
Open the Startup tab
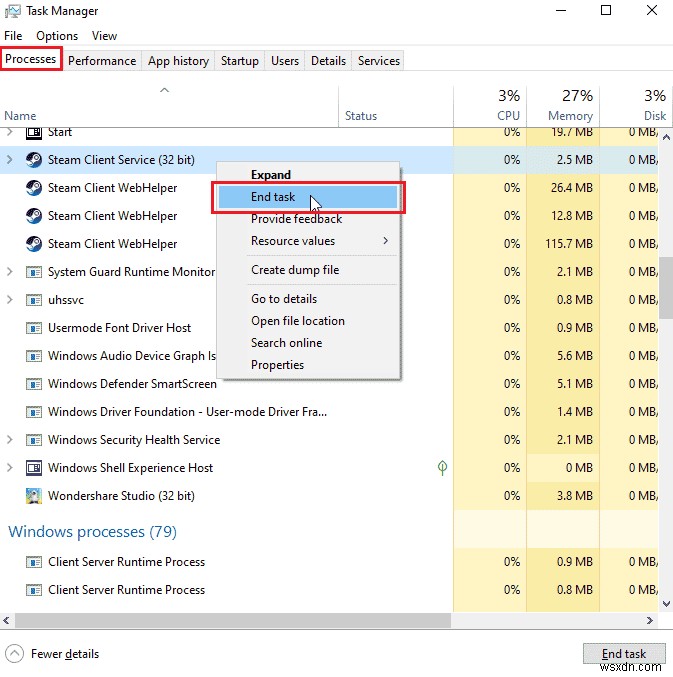coord(240,61)
